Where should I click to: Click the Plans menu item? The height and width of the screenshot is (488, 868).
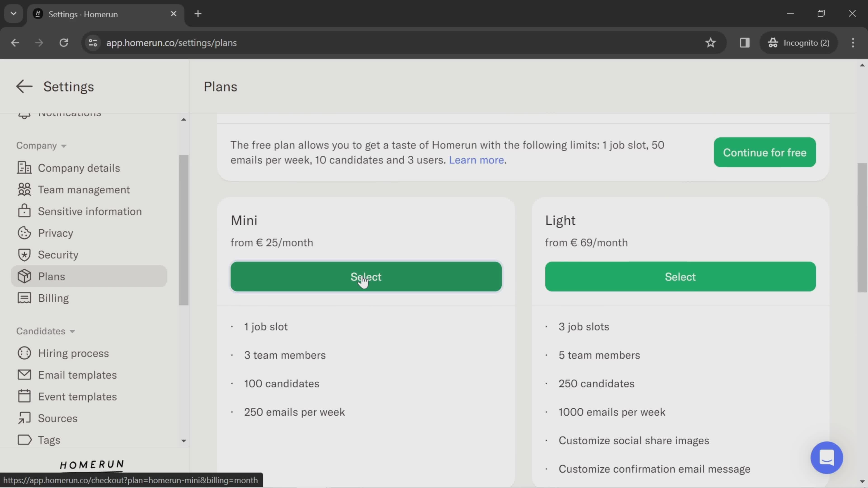point(51,276)
